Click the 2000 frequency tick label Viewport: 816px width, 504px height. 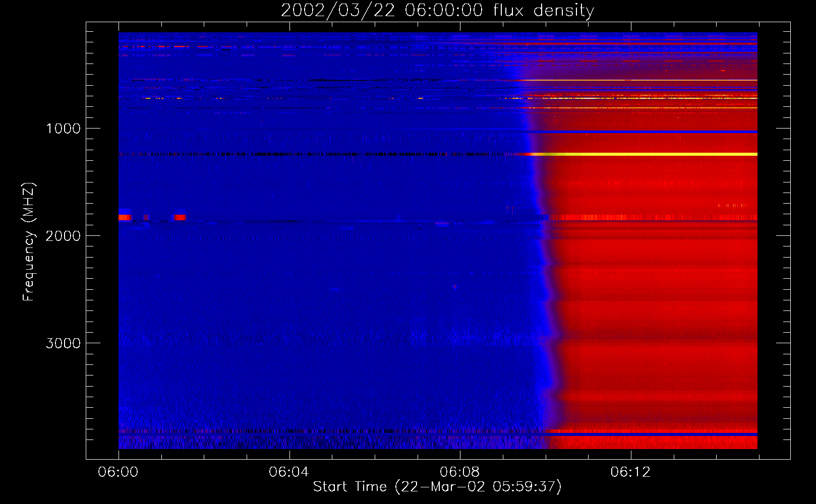[63, 236]
